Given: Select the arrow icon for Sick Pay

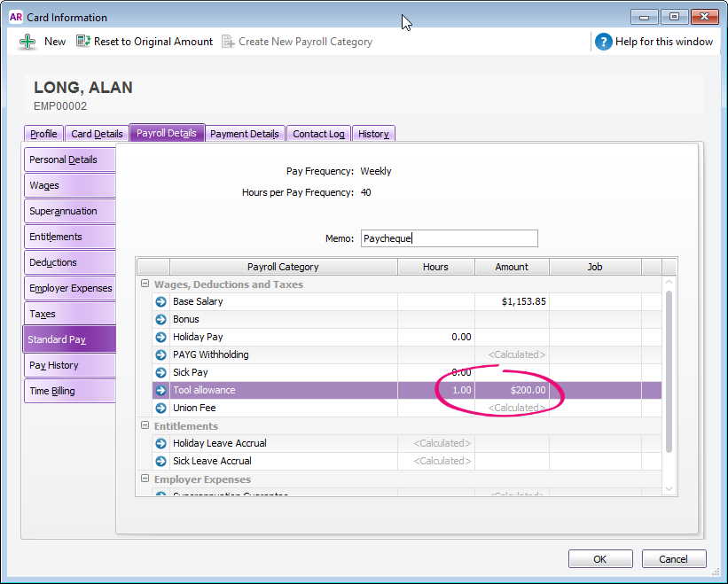Looking at the screenshot, I should point(160,372).
